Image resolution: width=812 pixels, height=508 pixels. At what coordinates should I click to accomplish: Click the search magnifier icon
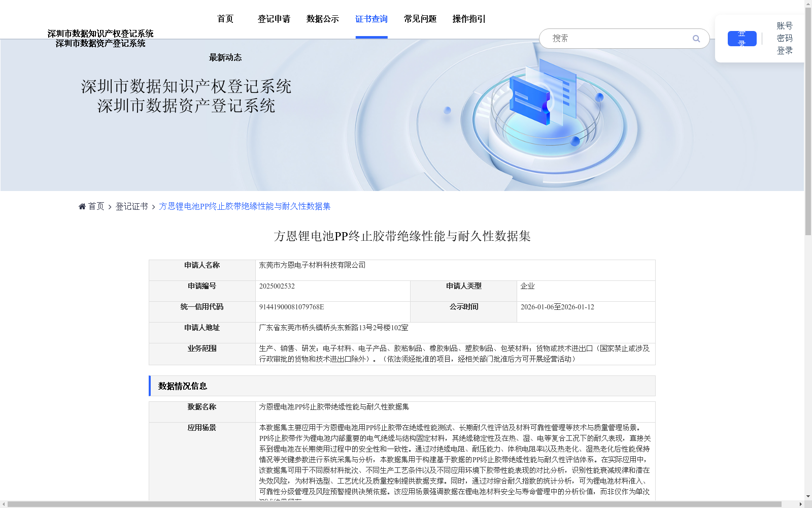pos(696,39)
